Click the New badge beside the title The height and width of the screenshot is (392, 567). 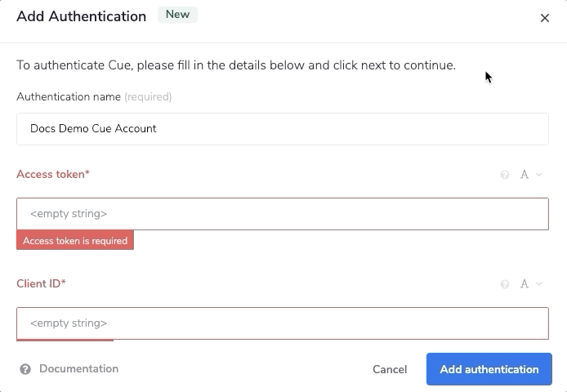pyautogui.click(x=177, y=15)
